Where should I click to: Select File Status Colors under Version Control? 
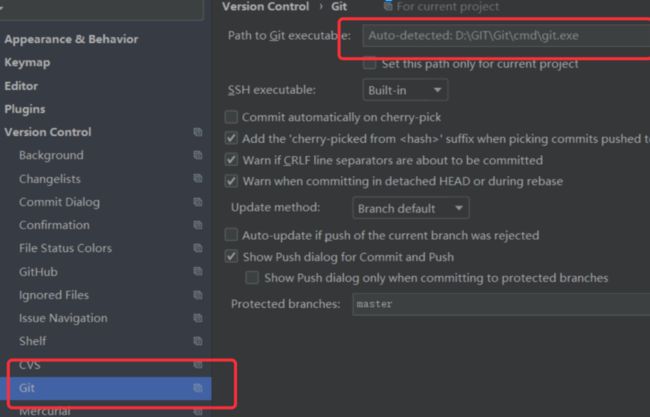click(65, 248)
